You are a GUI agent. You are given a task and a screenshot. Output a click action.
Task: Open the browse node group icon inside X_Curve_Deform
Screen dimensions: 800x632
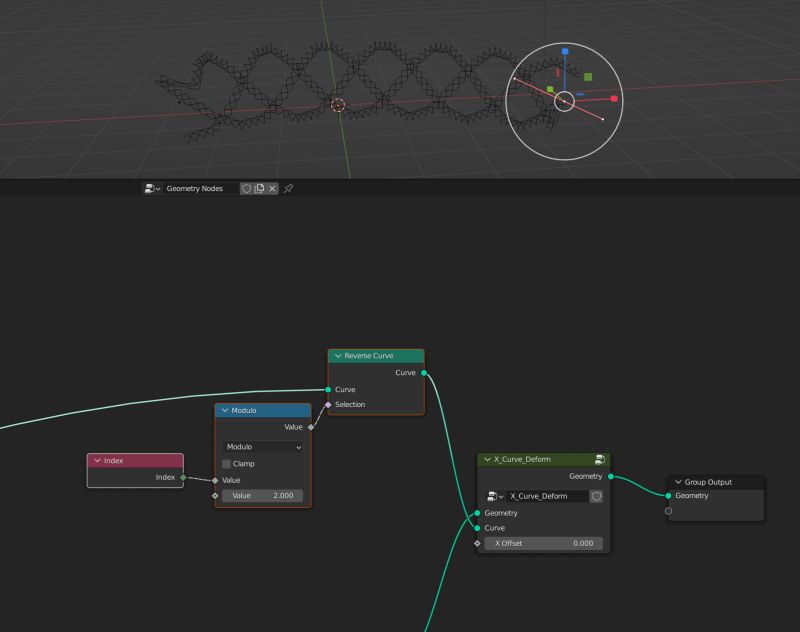click(493, 496)
